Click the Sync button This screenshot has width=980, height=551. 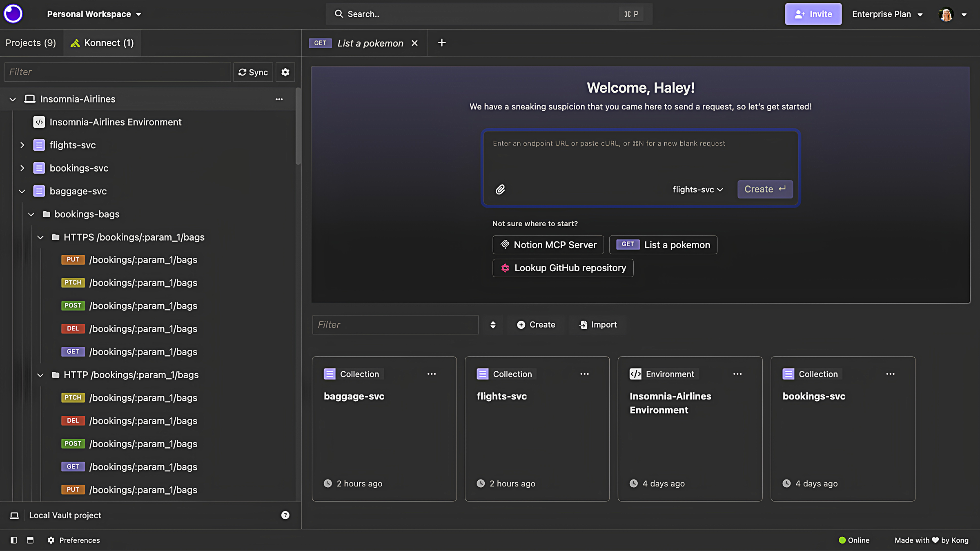(x=253, y=72)
